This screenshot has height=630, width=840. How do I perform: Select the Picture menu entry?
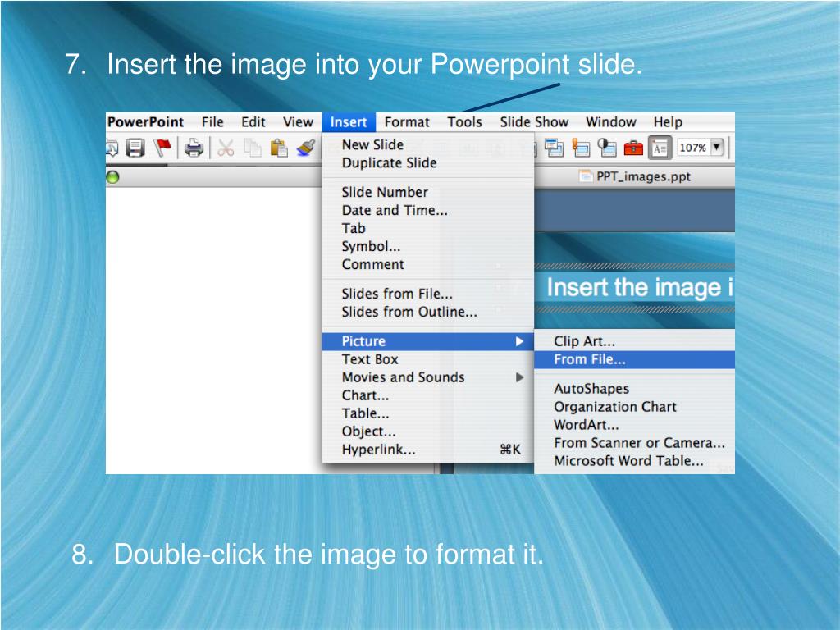pyautogui.click(x=428, y=341)
